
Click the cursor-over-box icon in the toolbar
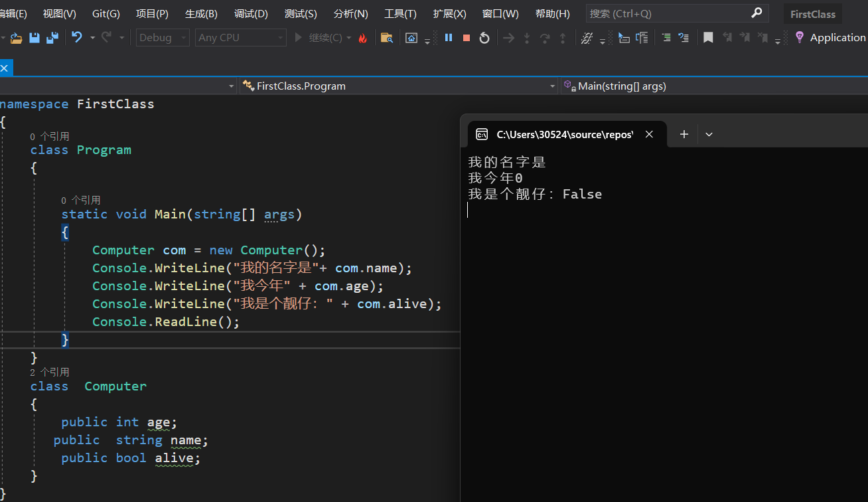624,38
